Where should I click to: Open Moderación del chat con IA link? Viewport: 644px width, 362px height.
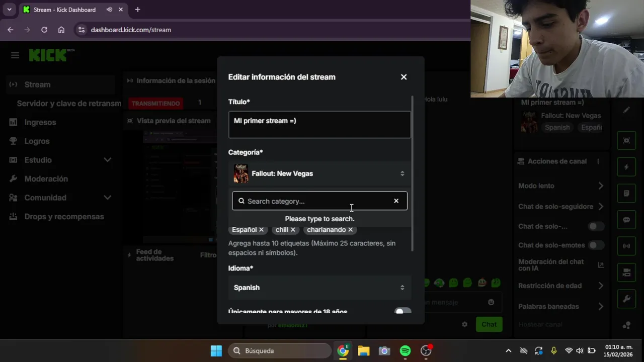pos(601,265)
